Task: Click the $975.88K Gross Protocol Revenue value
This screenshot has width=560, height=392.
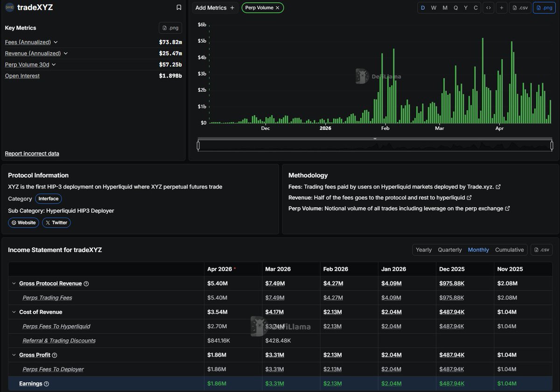Action: click(451, 283)
